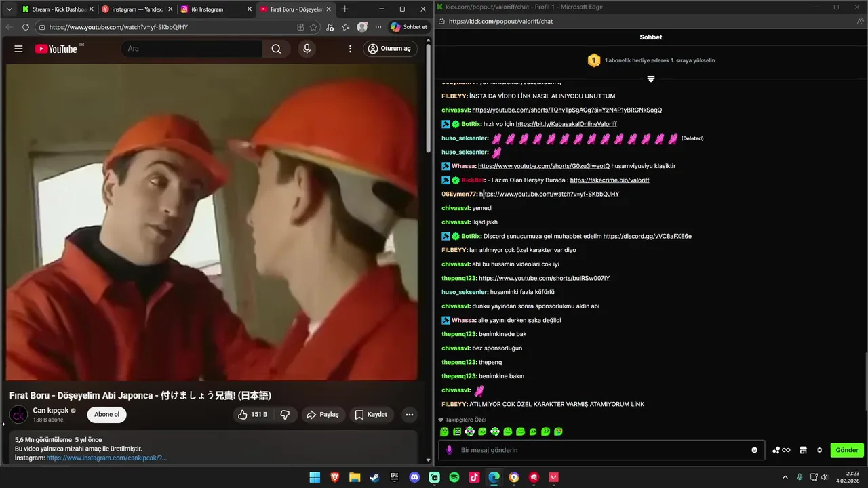Open discord.gg/vVC8aFXE6e invite link
This screenshot has height=488, width=868.
(x=648, y=236)
